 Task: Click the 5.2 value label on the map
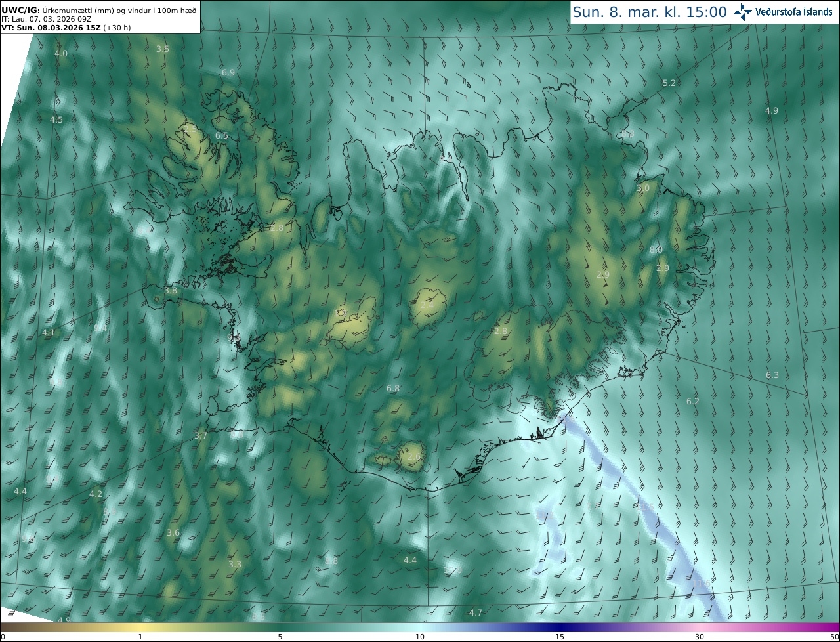pyautogui.click(x=669, y=83)
